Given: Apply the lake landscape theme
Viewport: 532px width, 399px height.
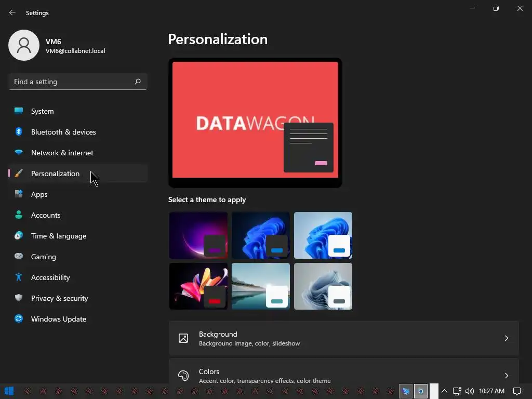Looking at the screenshot, I should click(261, 286).
